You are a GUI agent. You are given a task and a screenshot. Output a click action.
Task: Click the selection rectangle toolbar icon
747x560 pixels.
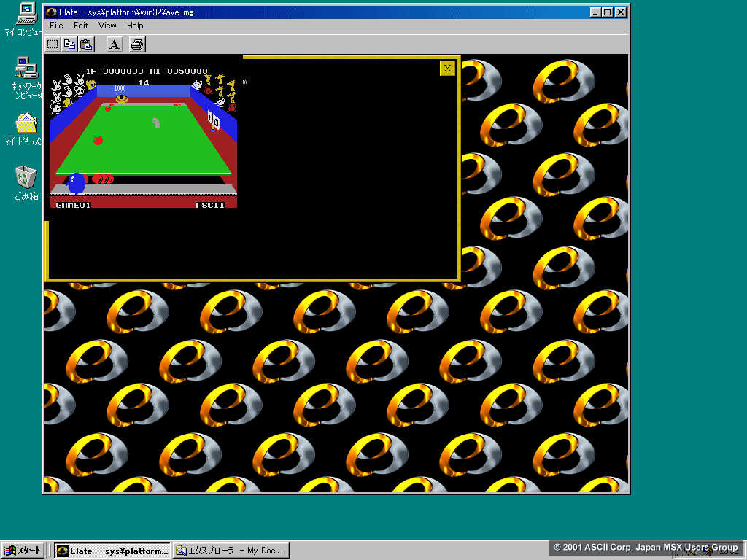point(53,44)
